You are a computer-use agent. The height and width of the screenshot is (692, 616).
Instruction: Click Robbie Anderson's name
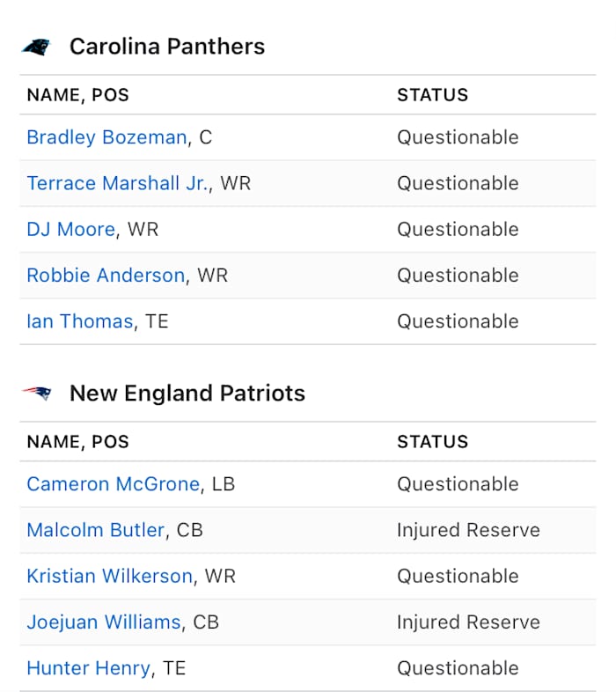point(106,275)
